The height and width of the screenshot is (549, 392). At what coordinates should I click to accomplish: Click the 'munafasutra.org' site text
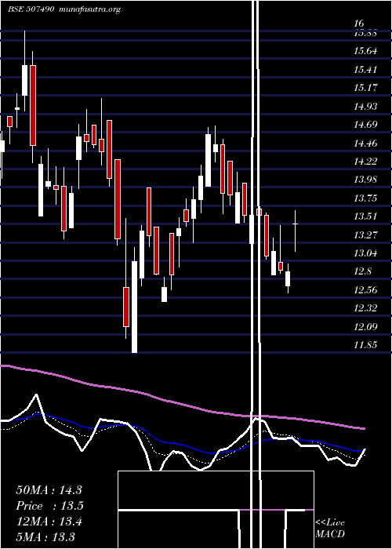(x=90, y=9)
